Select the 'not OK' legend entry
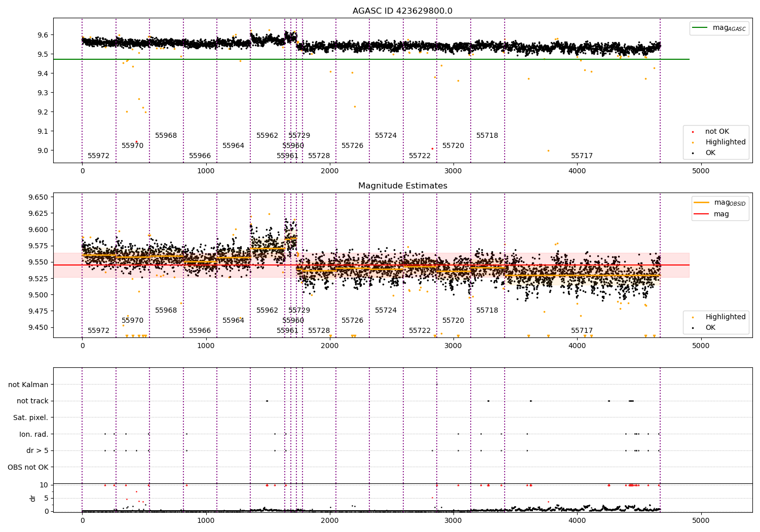The height and width of the screenshot is (532, 760). [717, 132]
